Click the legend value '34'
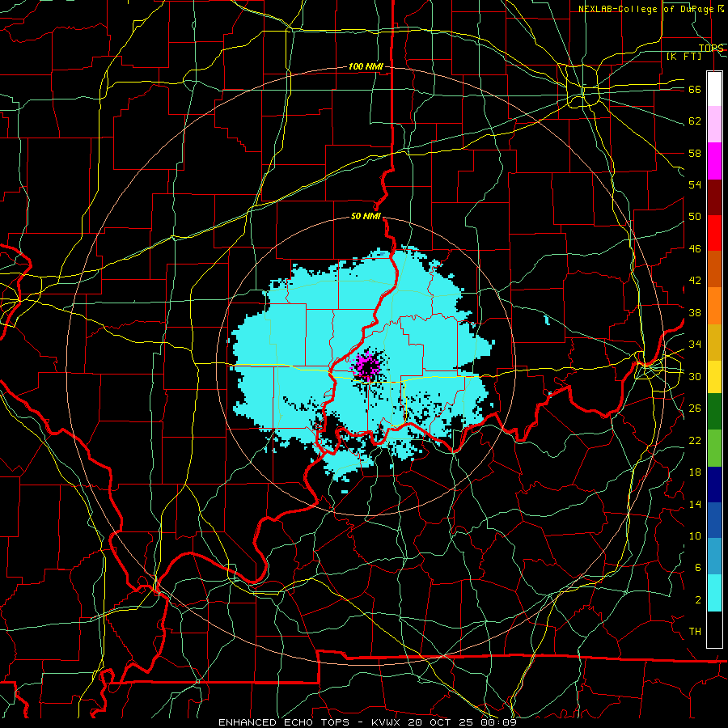The height and width of the screenshot is (728, 728). [695, 345]
